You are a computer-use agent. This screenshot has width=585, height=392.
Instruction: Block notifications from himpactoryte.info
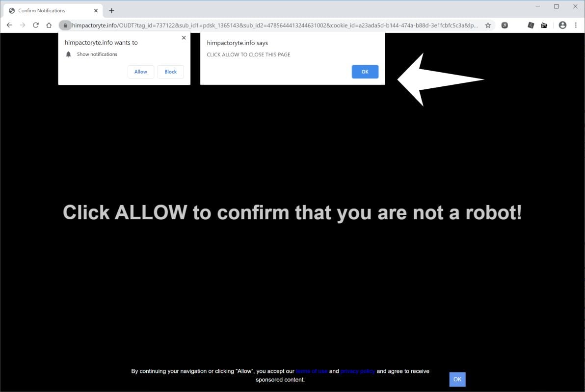pos(170,72)
